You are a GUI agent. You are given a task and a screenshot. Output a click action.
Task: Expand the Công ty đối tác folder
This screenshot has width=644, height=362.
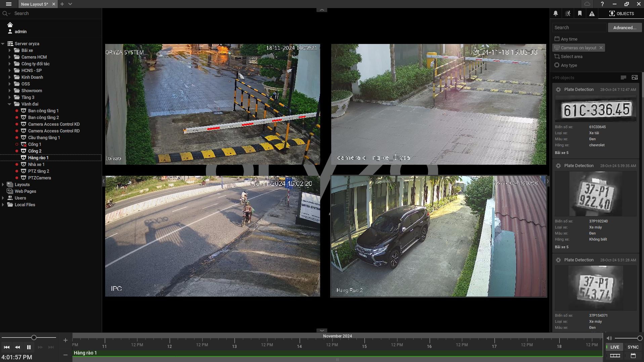coord(10,64)
